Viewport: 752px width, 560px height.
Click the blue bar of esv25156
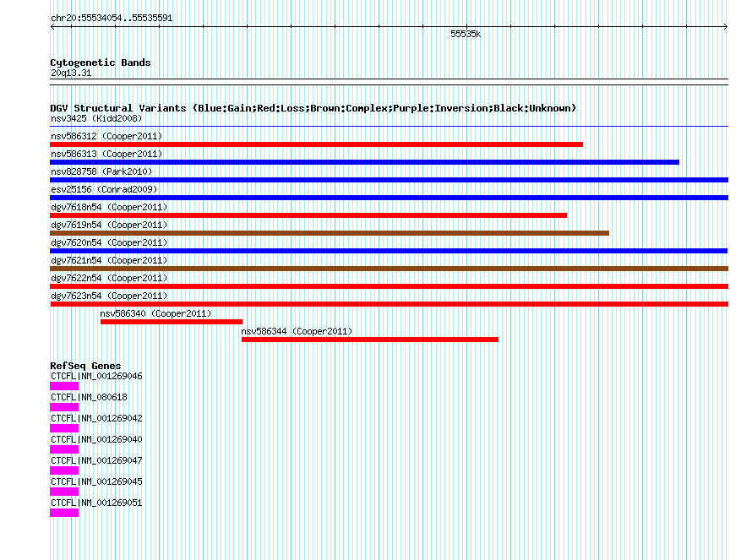(x=389, y=198)
